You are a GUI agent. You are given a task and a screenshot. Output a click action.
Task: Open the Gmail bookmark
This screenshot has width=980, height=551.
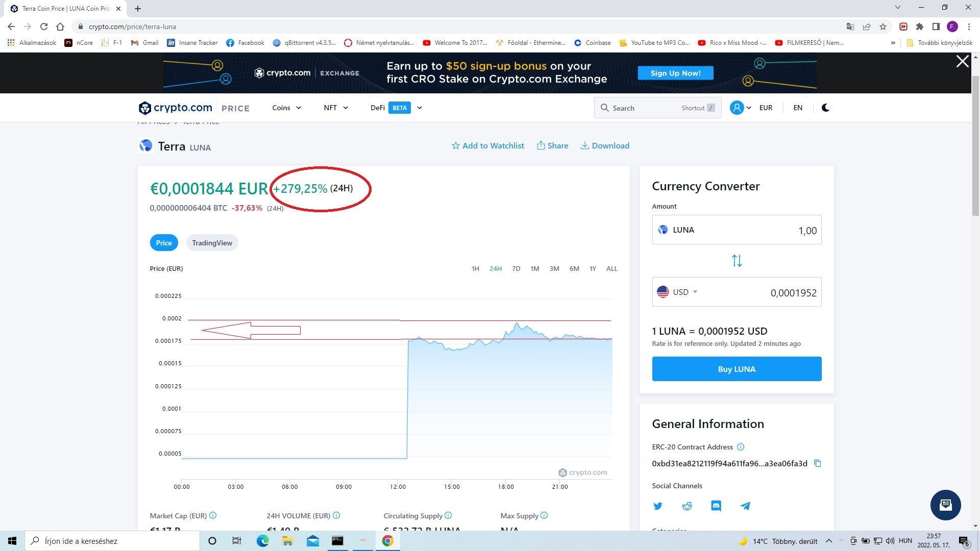(x=145, y=43)
